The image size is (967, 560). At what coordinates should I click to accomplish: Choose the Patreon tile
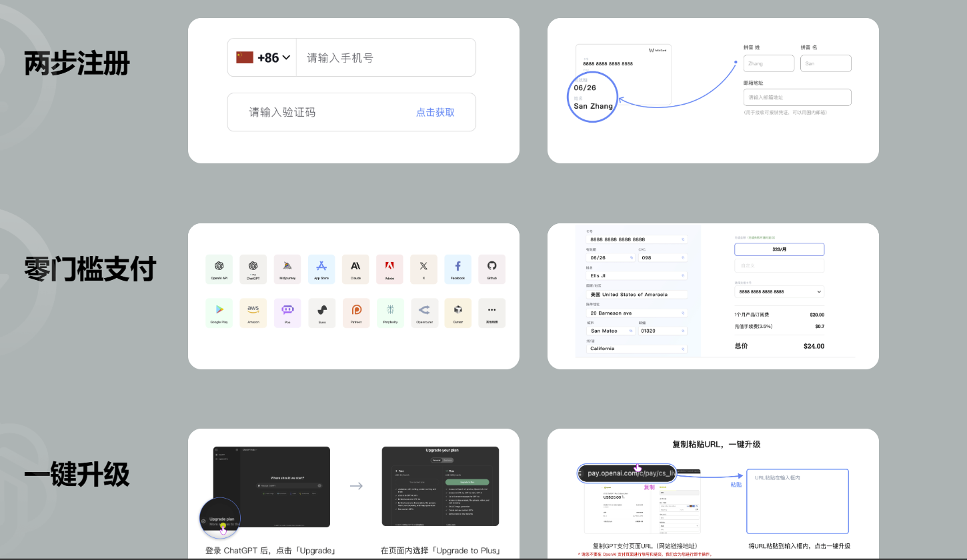click(355, 313)
